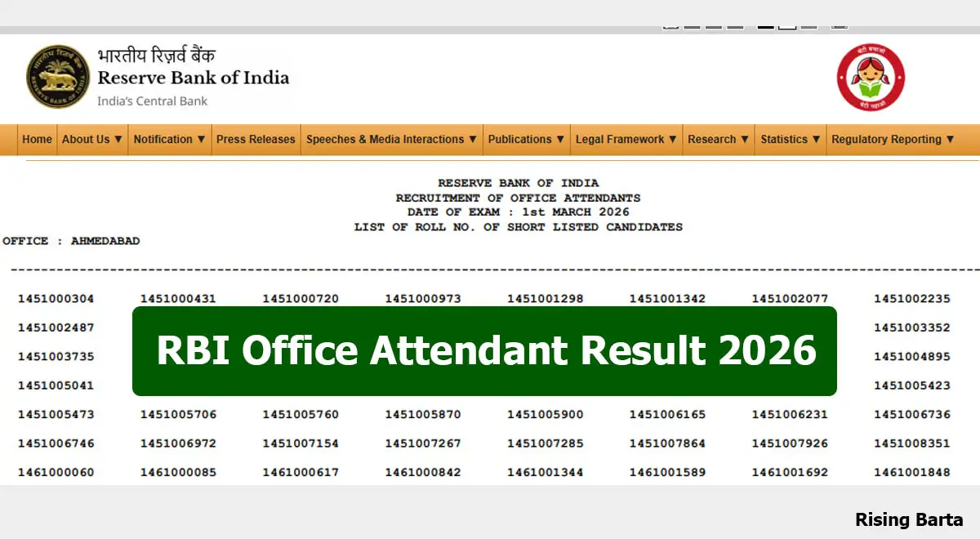Select roll number 1451007154
Image resolution: width=980 pixels, height=539 pixels.
(301, 443)
